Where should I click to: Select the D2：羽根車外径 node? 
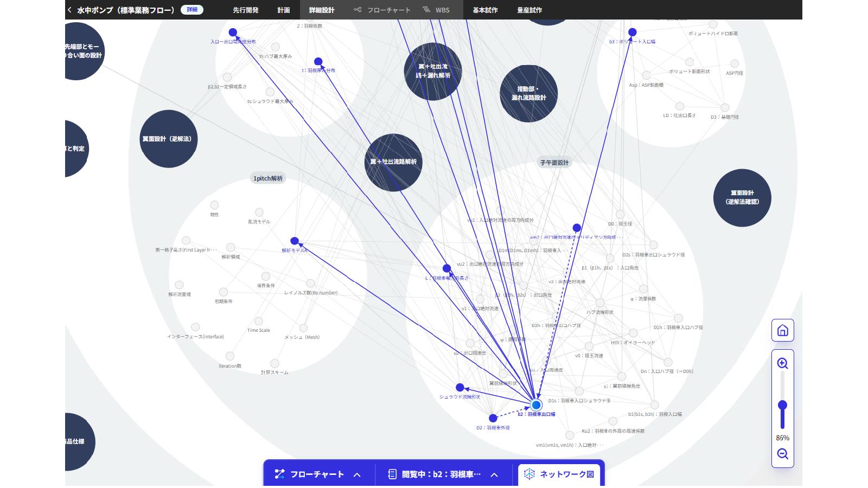click(x=493, y=418)
